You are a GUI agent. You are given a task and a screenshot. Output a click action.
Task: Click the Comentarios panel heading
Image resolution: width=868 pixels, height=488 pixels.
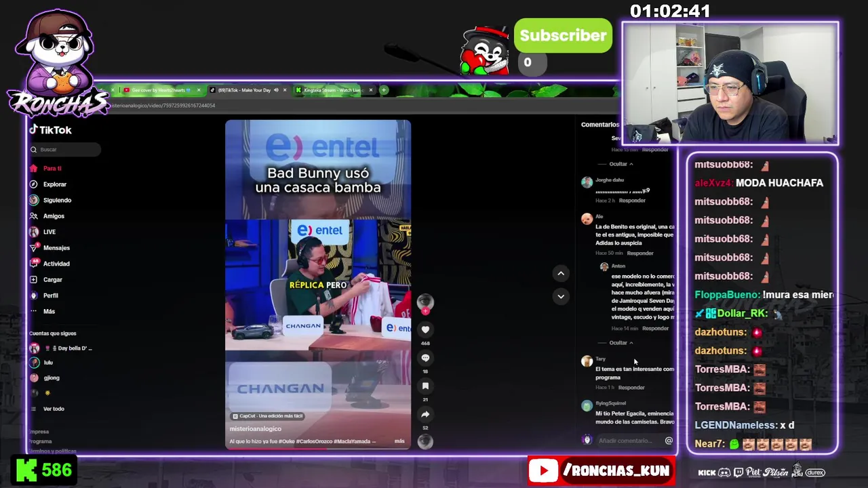coord(600,125)
